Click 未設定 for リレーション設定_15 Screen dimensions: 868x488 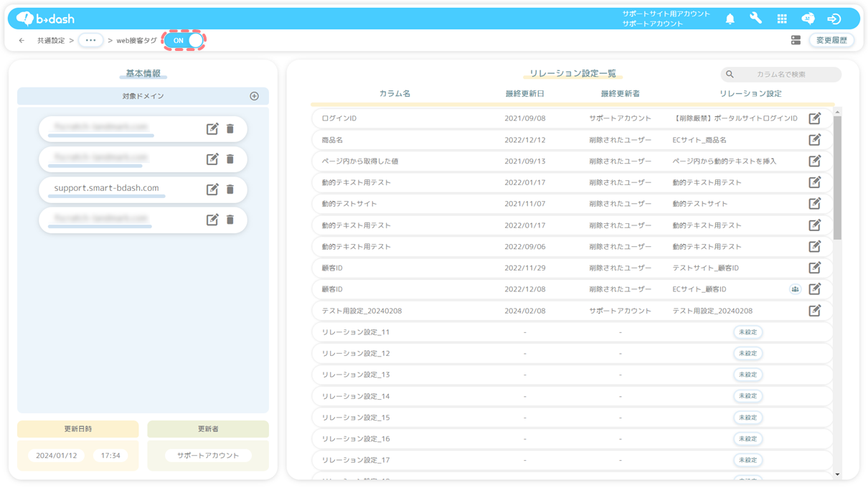click(747, 418)
